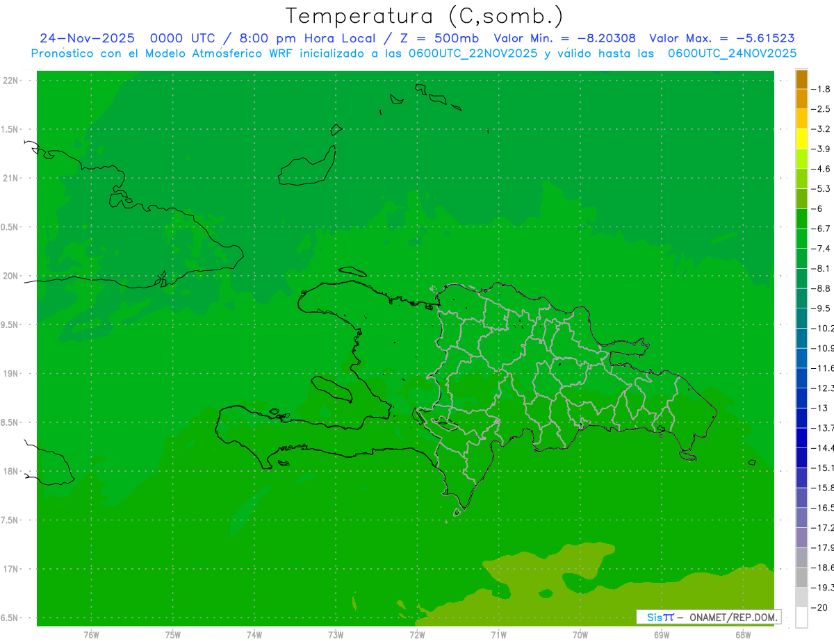Click the "74W" longitude label
Image resolution: width=834 pixels, height=644 pixels.
tap(254, 634)
